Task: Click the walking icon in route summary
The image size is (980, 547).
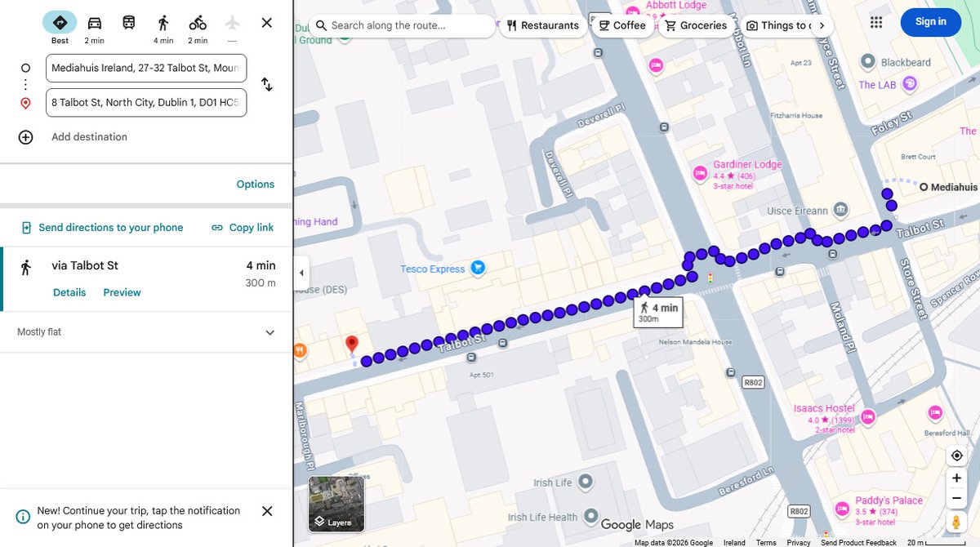Action: click(26, 267)
